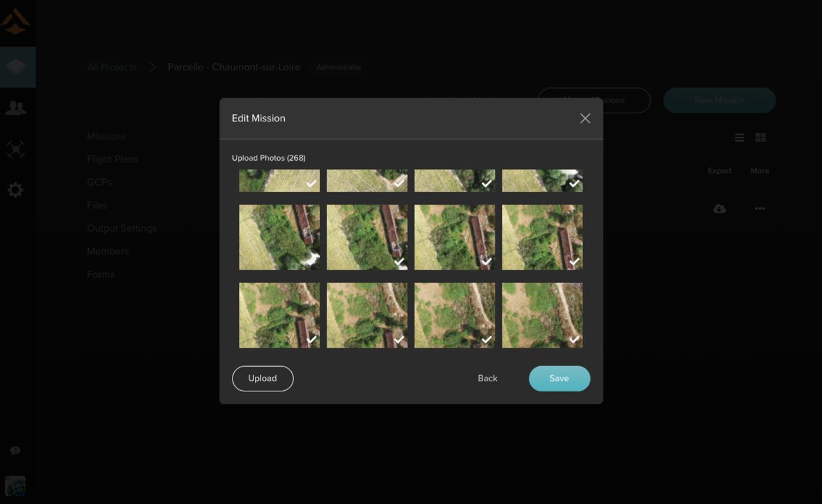Close the Edit Mission dialog with X
The image size is (822, 504).
[585, 119]
